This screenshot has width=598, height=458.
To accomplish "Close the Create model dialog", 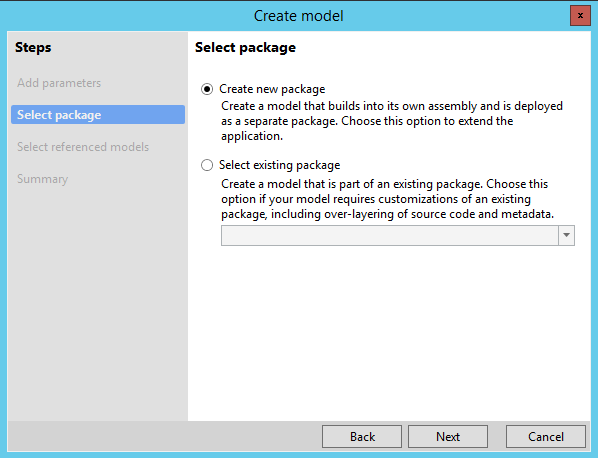I will (580, 16).
